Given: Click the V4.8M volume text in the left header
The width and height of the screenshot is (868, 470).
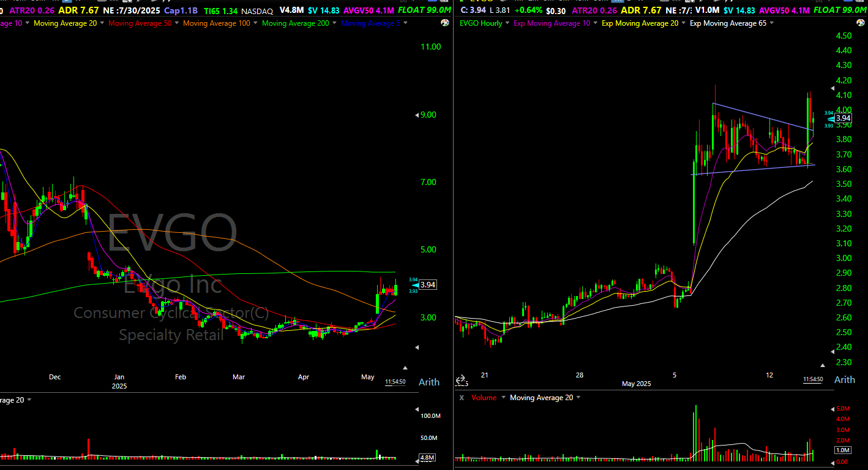Looking at the screenshot, I should point(293,10).
